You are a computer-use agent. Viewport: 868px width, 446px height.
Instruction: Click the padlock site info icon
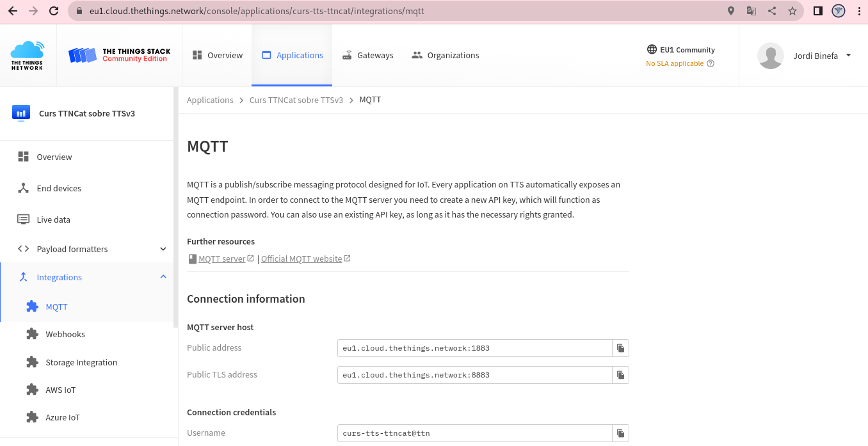[79, 11]
